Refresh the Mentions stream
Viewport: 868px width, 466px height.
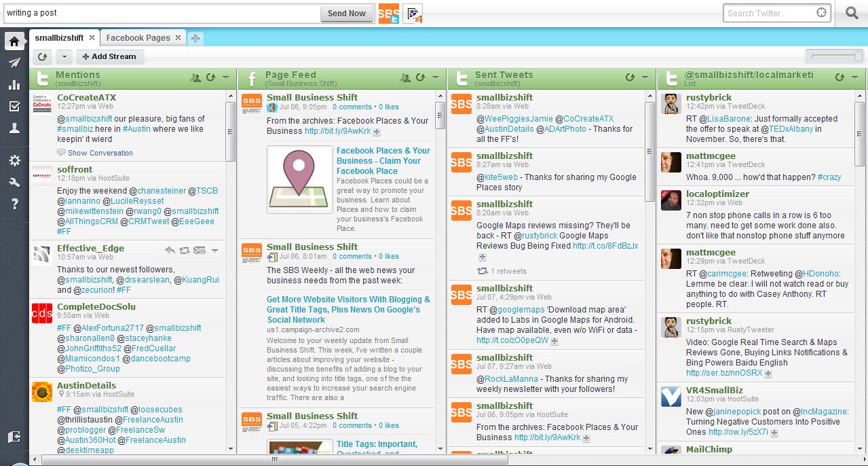tap(210, 78)
